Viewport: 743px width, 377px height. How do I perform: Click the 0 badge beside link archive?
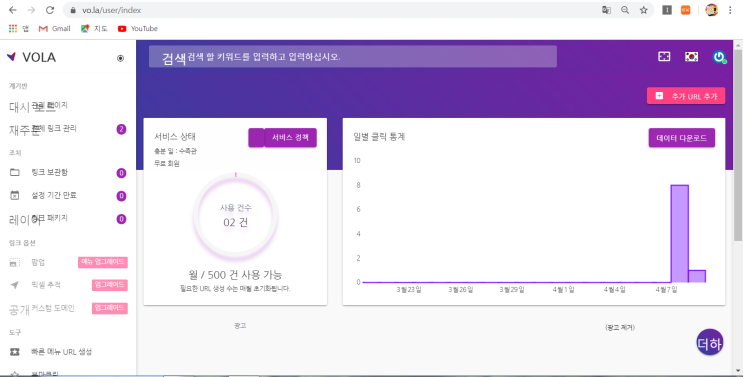pos(121,173)
